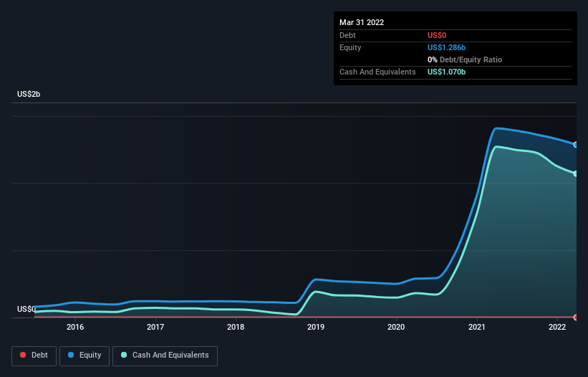588x377 pixels.
Task: Click the Mar 31 2022 tooltip date
Action: (362, 22)
